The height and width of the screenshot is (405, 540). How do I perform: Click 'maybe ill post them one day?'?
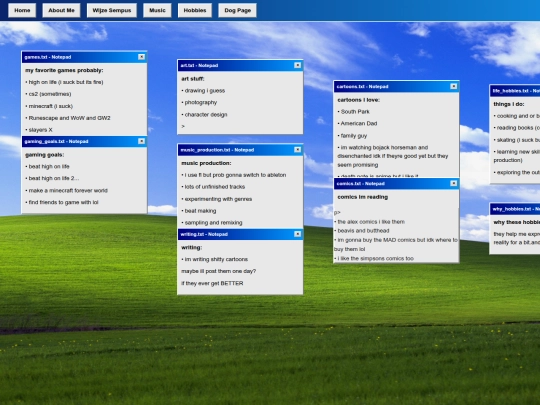pyautogui.click(x=219, y=271)
